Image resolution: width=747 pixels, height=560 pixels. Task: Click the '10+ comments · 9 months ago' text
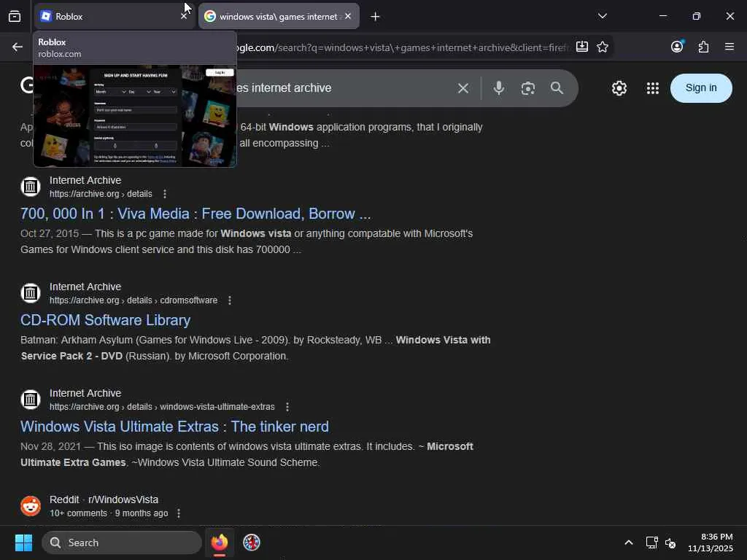coord(109,513)
